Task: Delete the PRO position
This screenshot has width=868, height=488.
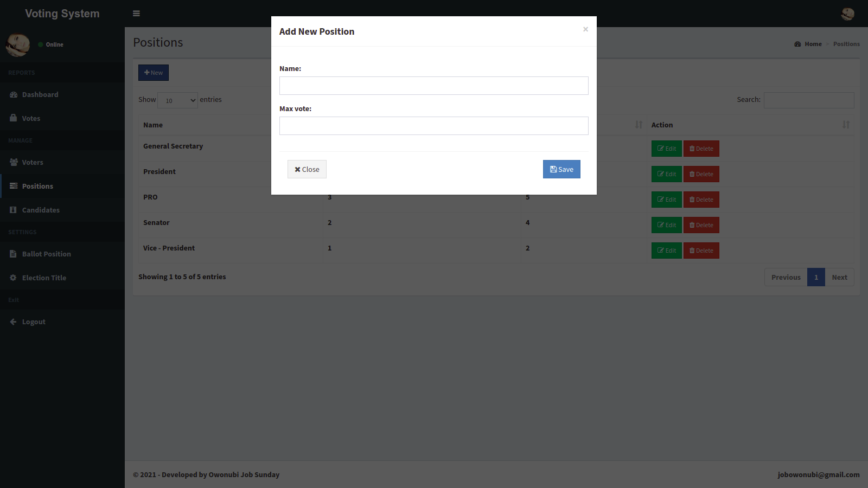Action: [701, 200]
